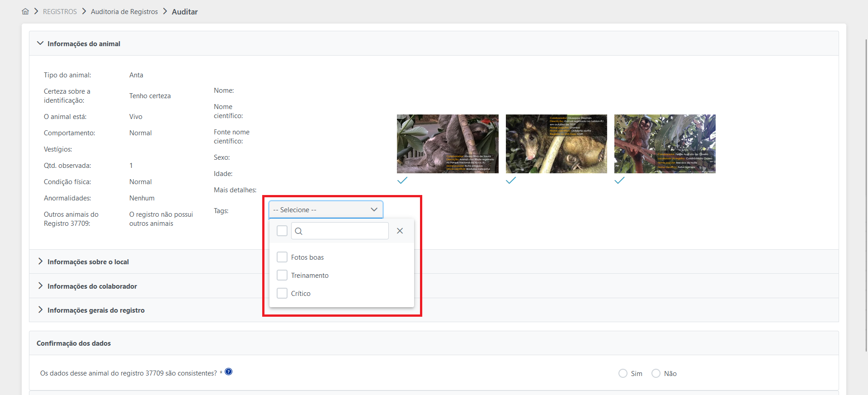Open the sloth photo thumbnail
The width and height of the screenshot is (868, 395).
click(448, 144)
